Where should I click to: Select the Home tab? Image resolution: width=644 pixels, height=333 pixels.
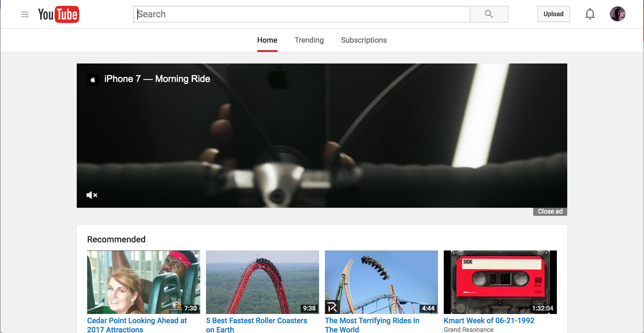[x=267, y=40]
